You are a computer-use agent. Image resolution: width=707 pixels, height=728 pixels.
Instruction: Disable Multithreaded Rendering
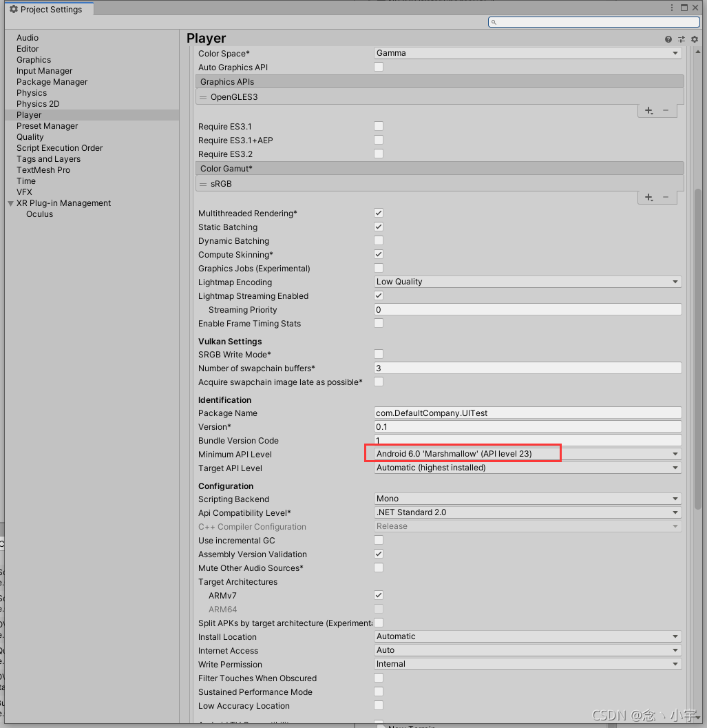pos(379,213)
